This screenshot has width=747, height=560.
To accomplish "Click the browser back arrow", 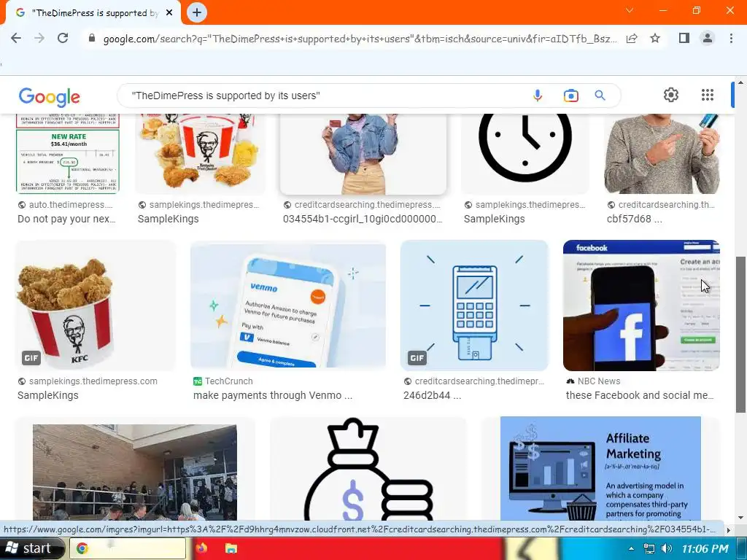I will pyautogui.click(x=16, y=38).
